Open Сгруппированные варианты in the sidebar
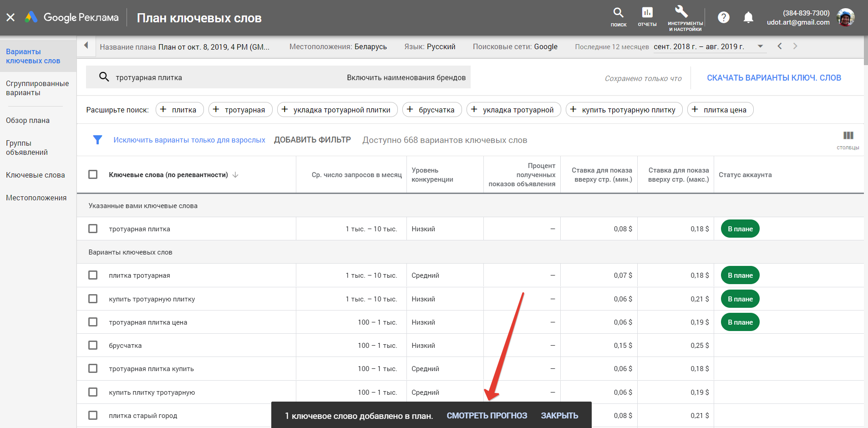Image resolution: width=868 pixels, height=428 pixels. click(37, 88)
